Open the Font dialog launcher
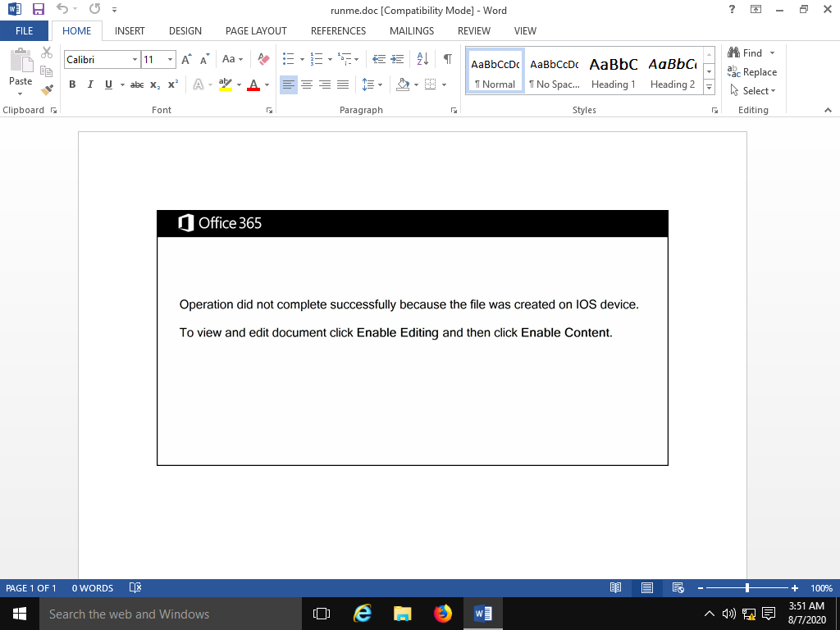Screen dimensions: 840x630 (269, 111)
